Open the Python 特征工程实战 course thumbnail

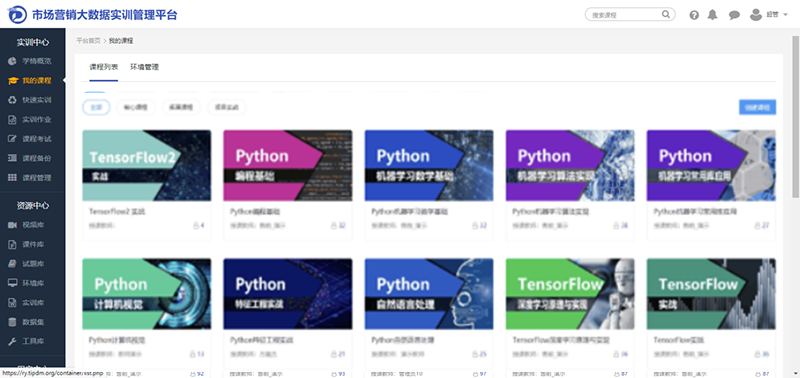(288, 294)
